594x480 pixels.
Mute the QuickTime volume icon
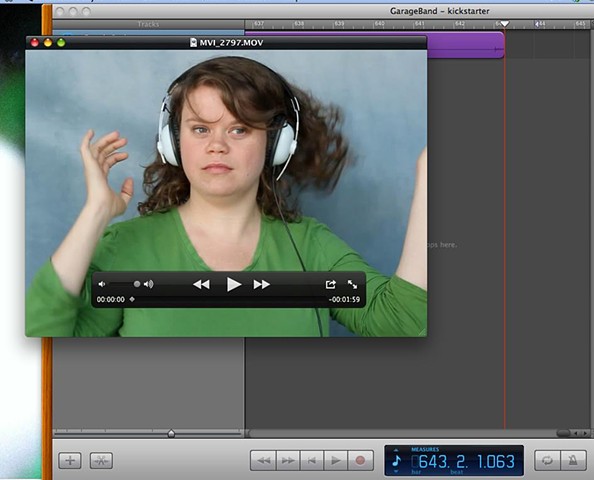pos(102,284)
